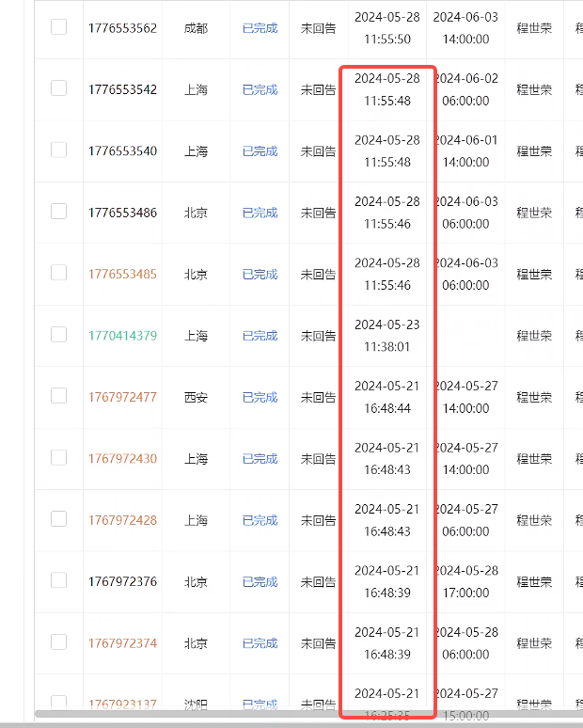Enable checkbox for order 1767972477
This screenshot has height=728, width=583.
pyautogui.click(x=58, y=396)
